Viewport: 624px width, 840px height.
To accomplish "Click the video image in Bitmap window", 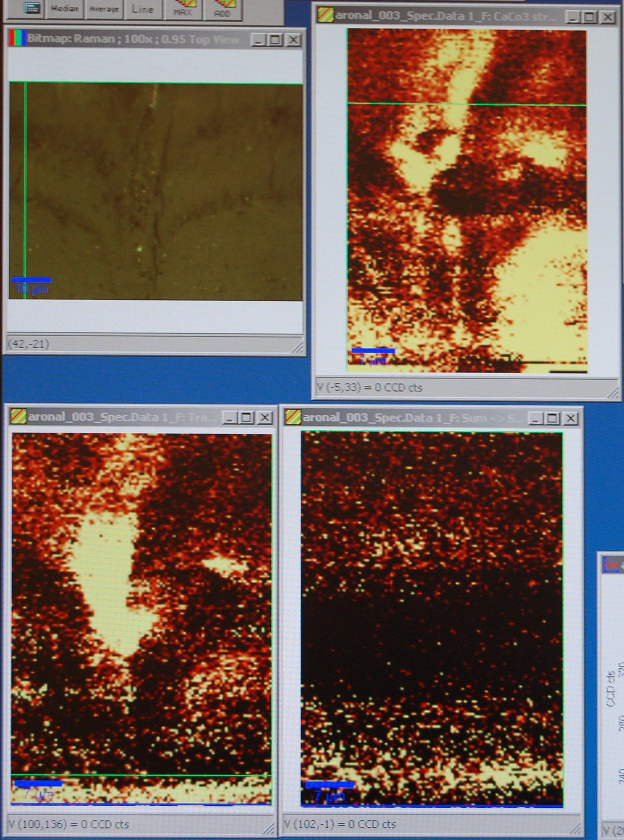I will click(x=156, y=191).
